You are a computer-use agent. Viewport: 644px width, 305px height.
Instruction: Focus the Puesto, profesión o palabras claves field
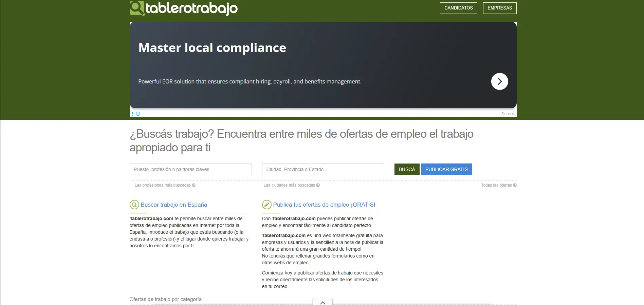190,169
